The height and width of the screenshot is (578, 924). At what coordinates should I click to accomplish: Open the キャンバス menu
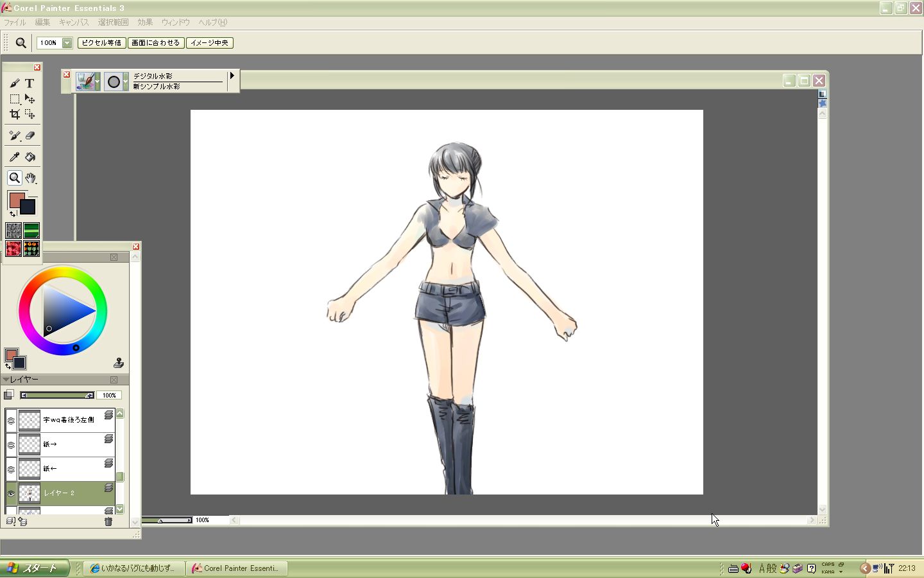[x=74, y=22]
